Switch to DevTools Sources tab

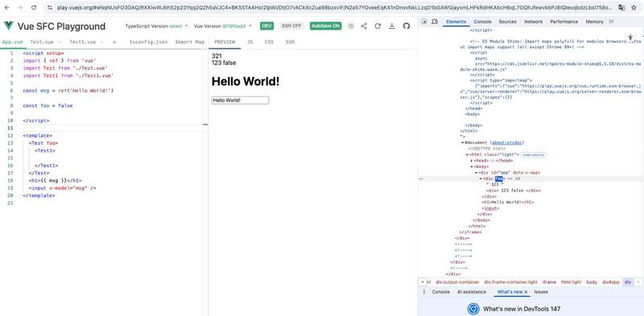508,22
